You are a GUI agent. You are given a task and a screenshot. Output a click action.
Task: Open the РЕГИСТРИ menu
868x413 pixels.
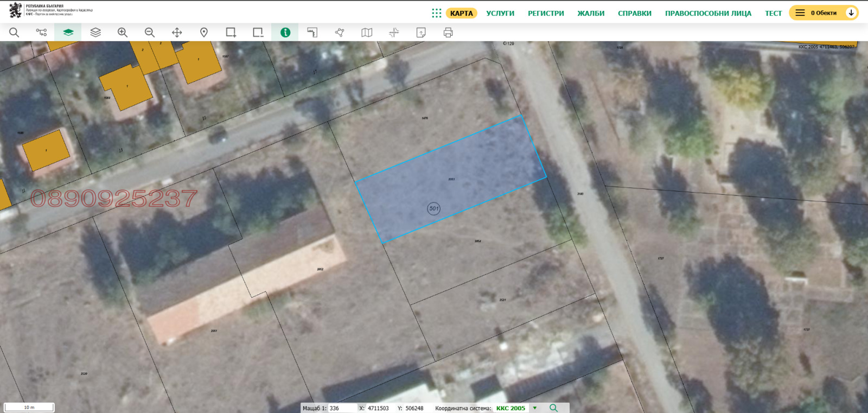546,13
